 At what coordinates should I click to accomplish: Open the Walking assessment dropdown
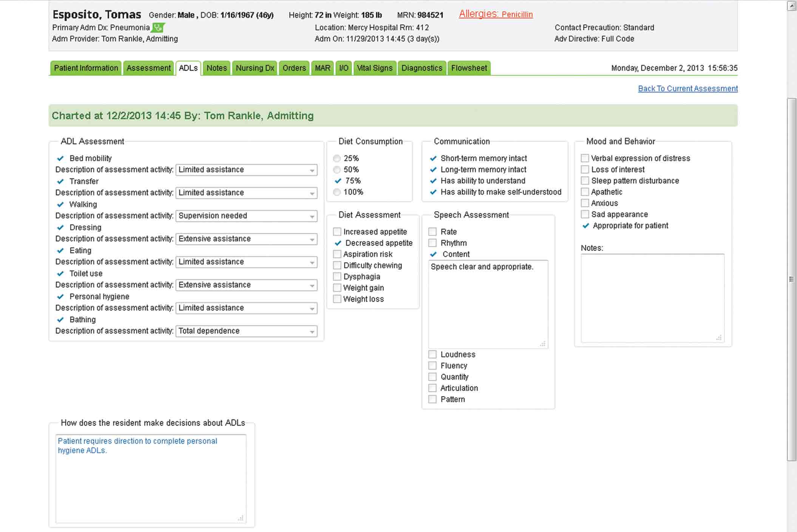[x=246, y=216]
